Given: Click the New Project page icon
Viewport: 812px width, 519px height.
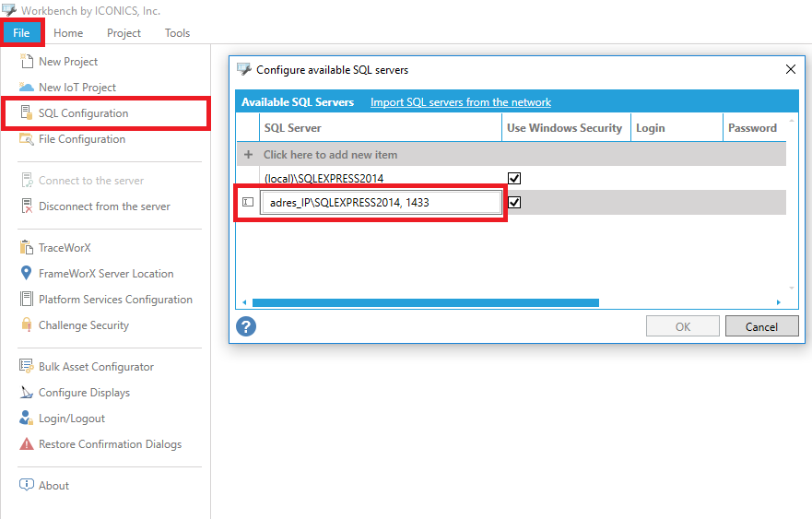Looking at the screenshot, I should pos(27,61).
